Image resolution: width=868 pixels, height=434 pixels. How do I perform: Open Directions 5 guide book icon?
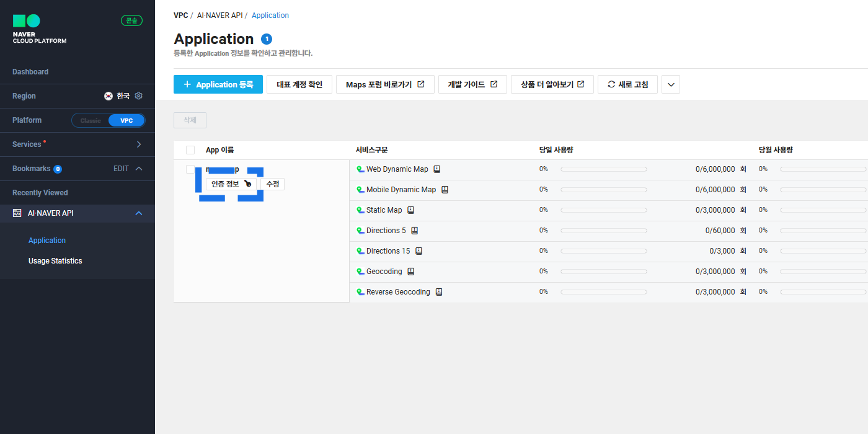pyautogui.click(x=415, y=231)
